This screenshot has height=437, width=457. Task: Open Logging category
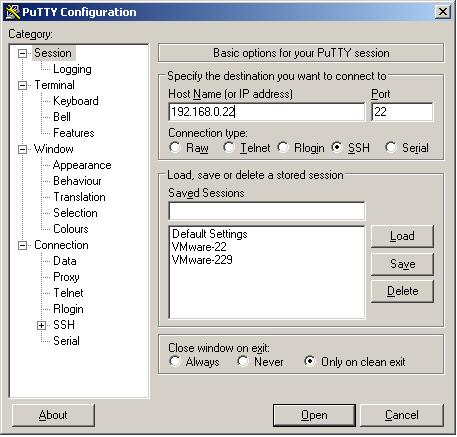point(72,69)
